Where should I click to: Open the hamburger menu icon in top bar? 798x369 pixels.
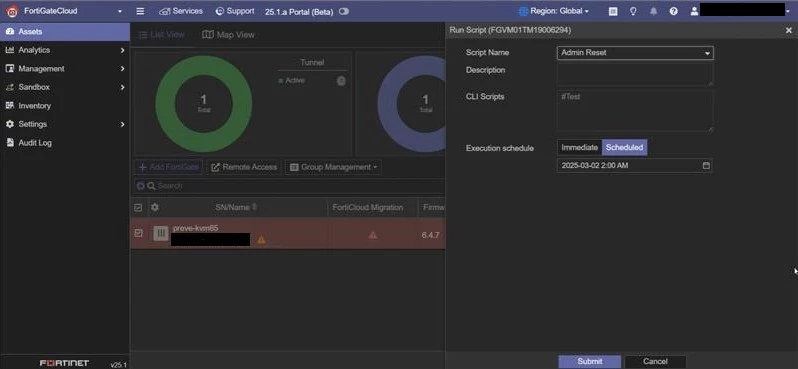(x=140, y=11)
